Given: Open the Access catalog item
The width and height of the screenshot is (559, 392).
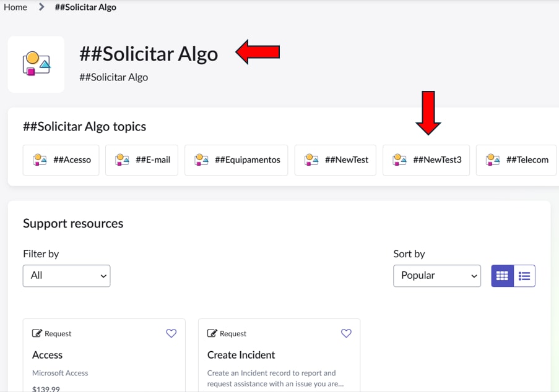Looking at the screenshot, I should point(48,355).
